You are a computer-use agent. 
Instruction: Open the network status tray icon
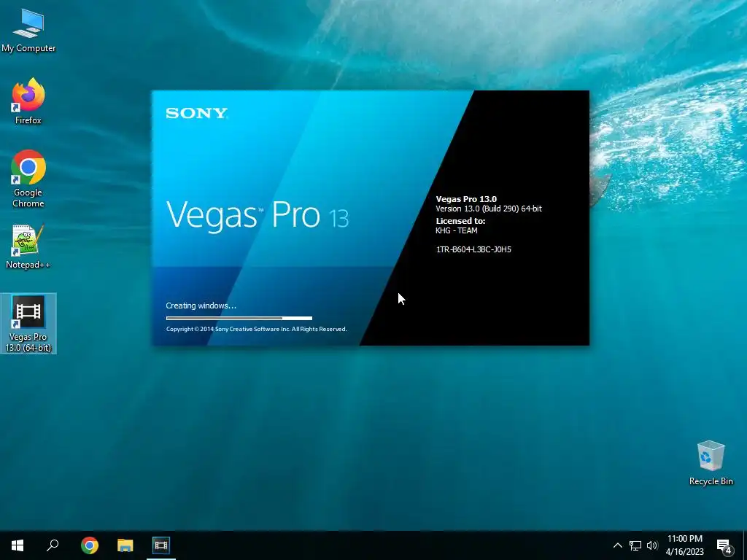coord(635,545)
